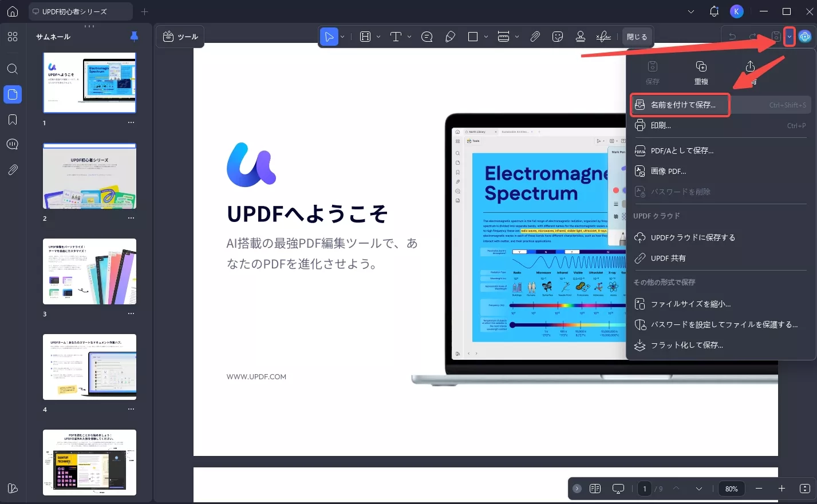This screenshot has width=817, height=504.
Task: Click the 80% zoom level field
Action: [731, 489]
